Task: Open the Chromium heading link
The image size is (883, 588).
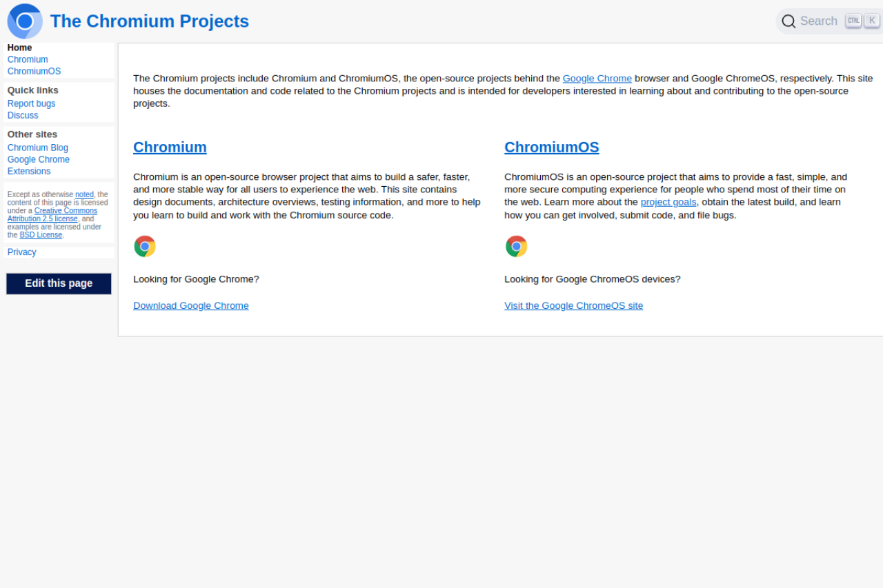Action: [170, 147]
